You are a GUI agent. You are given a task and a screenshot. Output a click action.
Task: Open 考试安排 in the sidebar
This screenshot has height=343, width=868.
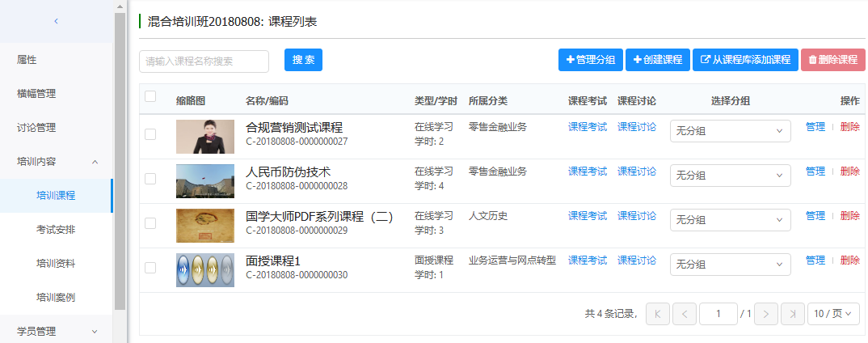[x=56, y=230]
